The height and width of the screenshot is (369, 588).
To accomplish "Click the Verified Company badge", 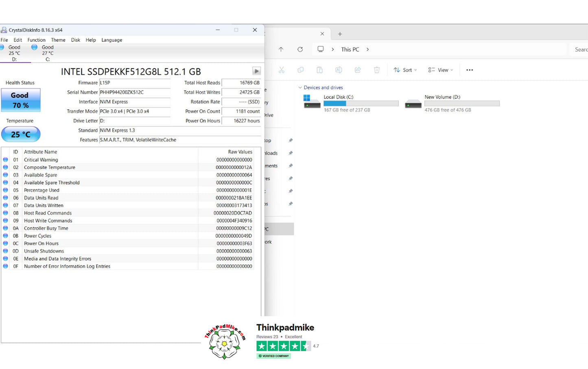I will click(273, 356).
